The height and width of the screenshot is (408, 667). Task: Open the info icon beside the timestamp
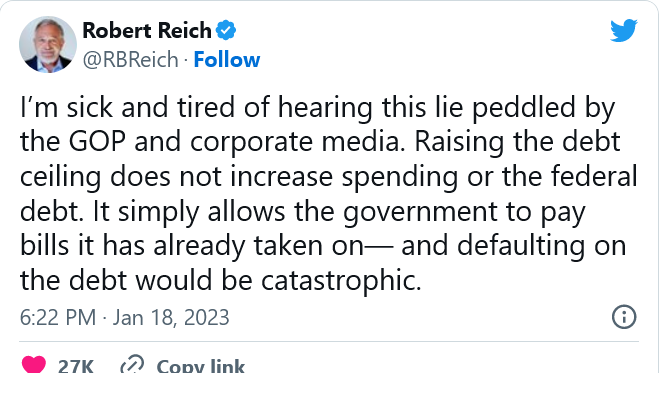(622, 318)
